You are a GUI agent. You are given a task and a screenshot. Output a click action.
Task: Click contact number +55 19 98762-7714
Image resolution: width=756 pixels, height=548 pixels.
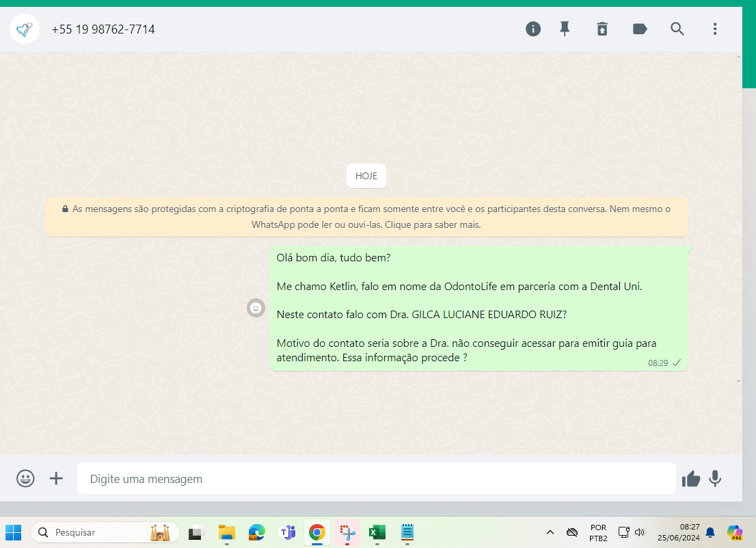click(103, 29)
